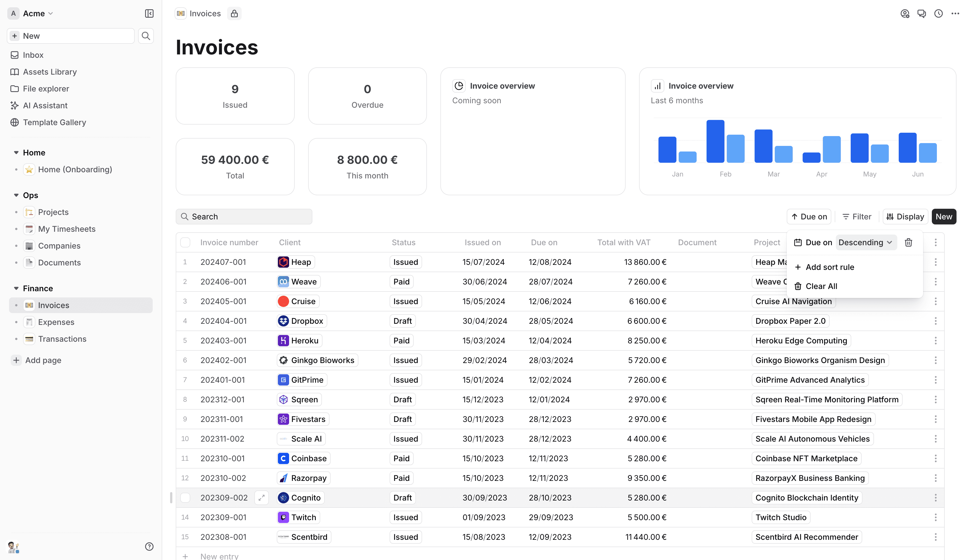
Task: Click the sidebar search magnifier icon
Action: (146, 36)
